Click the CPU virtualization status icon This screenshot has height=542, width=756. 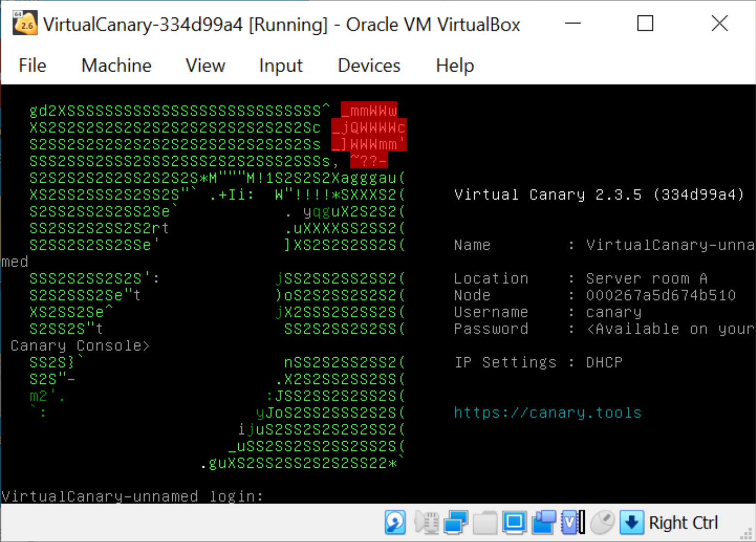(573, 523)
